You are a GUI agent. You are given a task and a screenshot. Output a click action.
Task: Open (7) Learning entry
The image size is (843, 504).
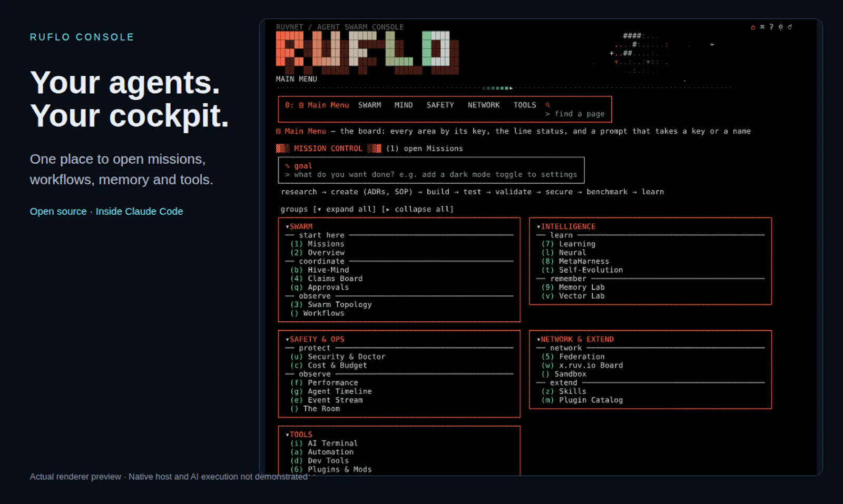[x=568, y=244]
